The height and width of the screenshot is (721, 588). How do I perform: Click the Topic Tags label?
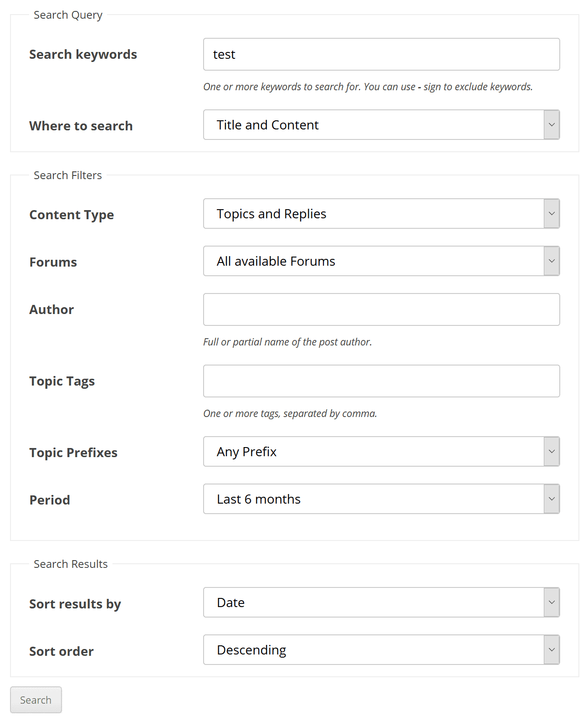point(62,381)
